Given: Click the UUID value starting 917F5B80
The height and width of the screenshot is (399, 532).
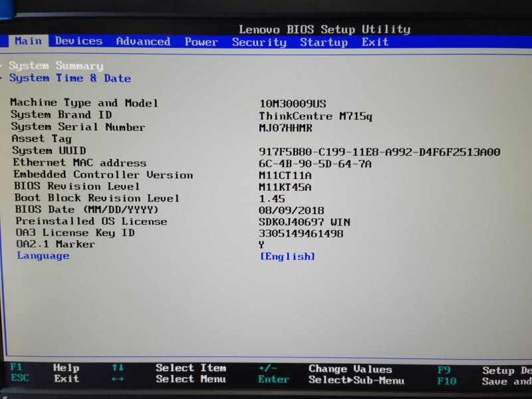Looking at the screenshot, I should click(379, 152).
